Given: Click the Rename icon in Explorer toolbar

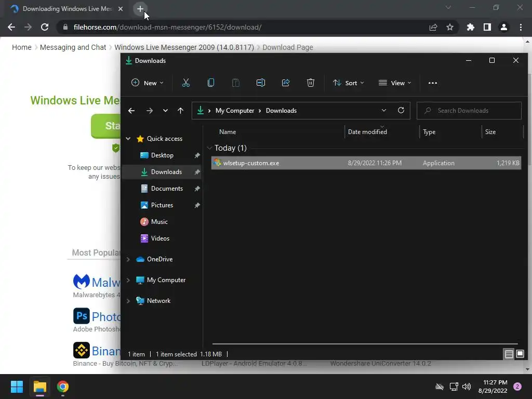Looking at the screenshot, I should [261, 83].
